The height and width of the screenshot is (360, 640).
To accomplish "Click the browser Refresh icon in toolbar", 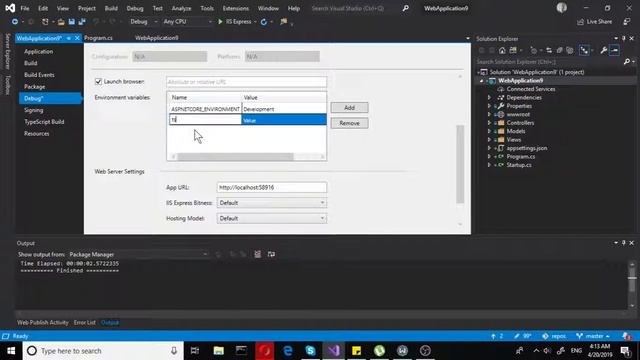I will point(264,22).
